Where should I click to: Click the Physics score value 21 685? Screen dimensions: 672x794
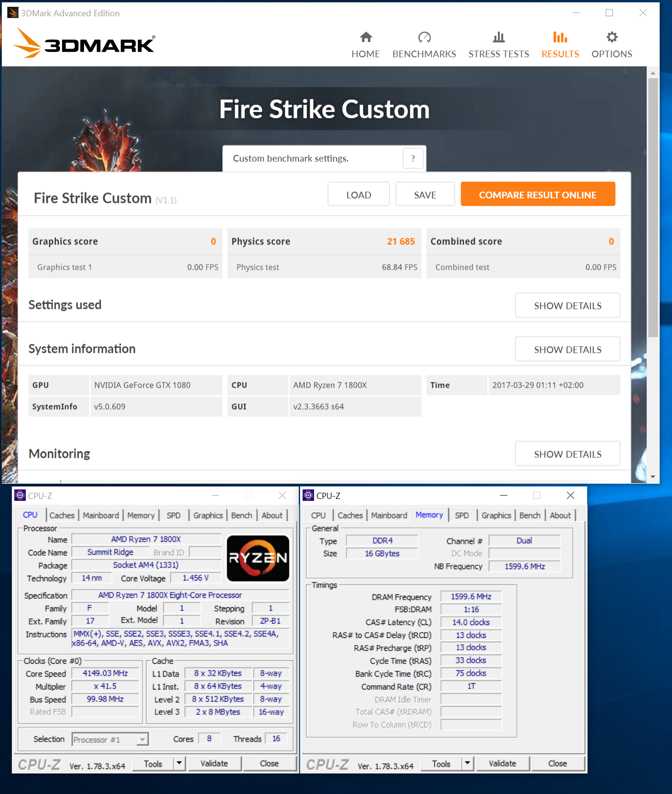coord(401,242)
